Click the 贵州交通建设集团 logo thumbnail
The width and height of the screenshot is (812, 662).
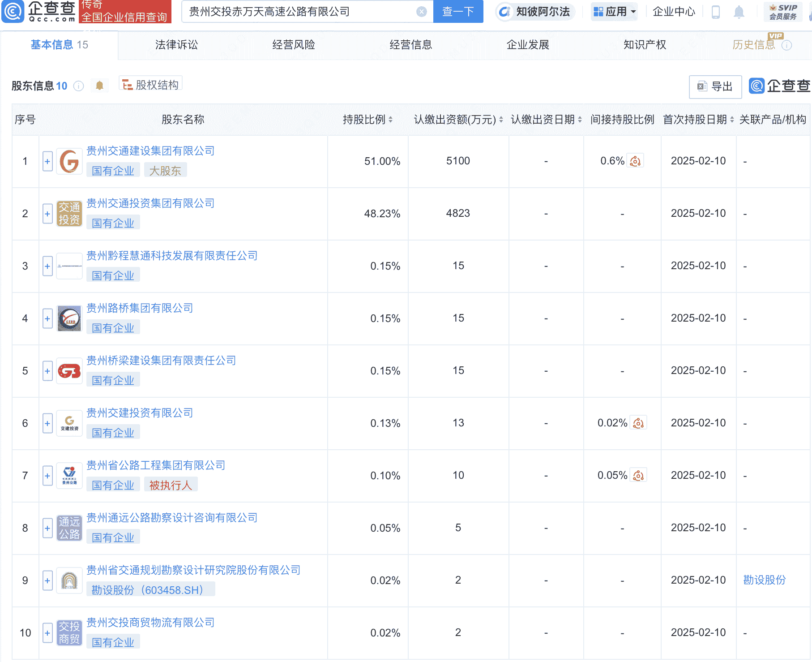[x=69, y=161]
